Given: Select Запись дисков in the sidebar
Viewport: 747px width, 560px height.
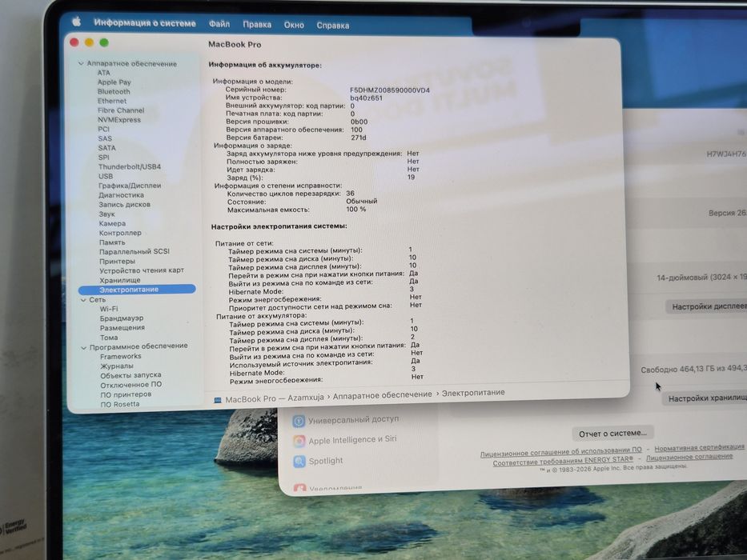Looking at the screenshot, I should [124, 204].
